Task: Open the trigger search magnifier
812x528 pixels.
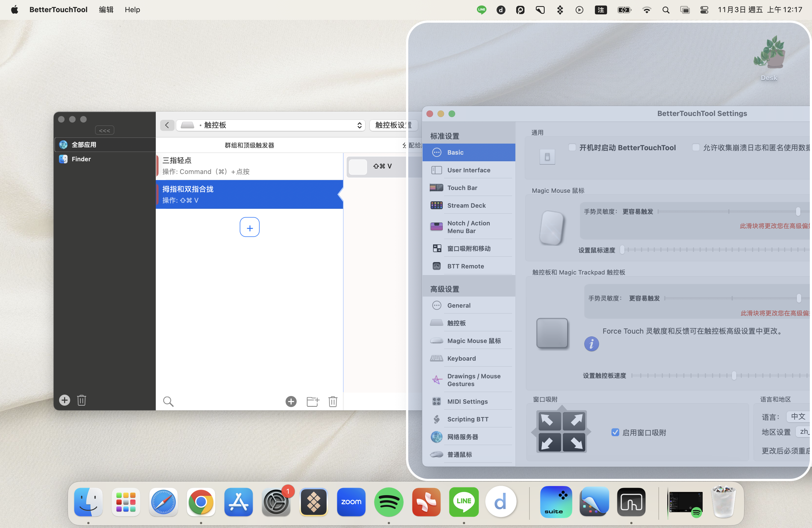Action: [x=168, y=402]
